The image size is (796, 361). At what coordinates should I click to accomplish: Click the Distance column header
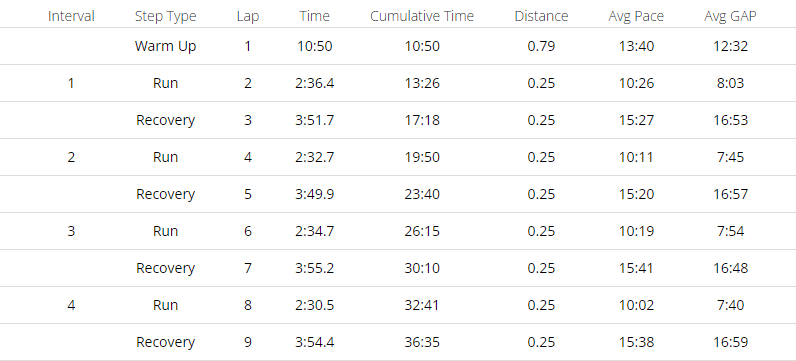pyautogui.click(x=541, y=16)
